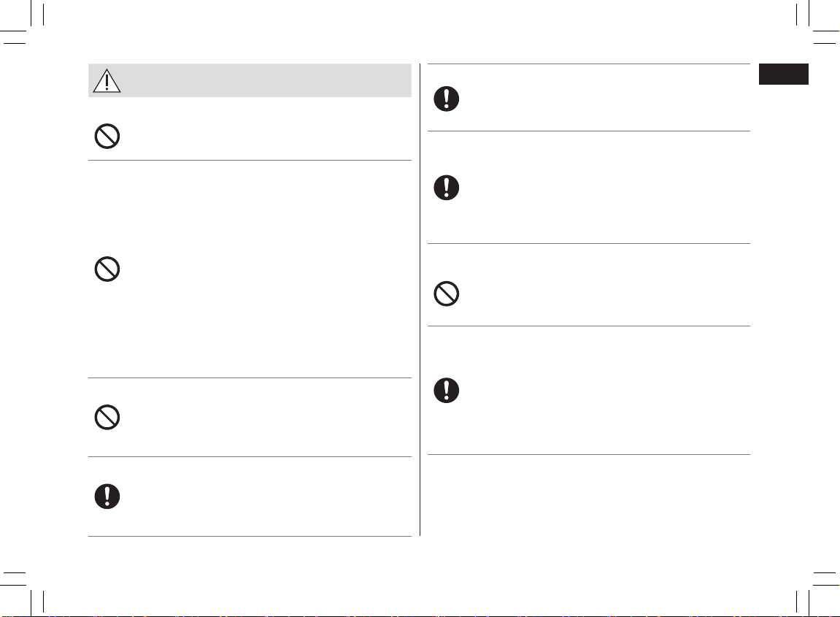
Task: Click the black language tab at page edge
Action: (783, 74)
